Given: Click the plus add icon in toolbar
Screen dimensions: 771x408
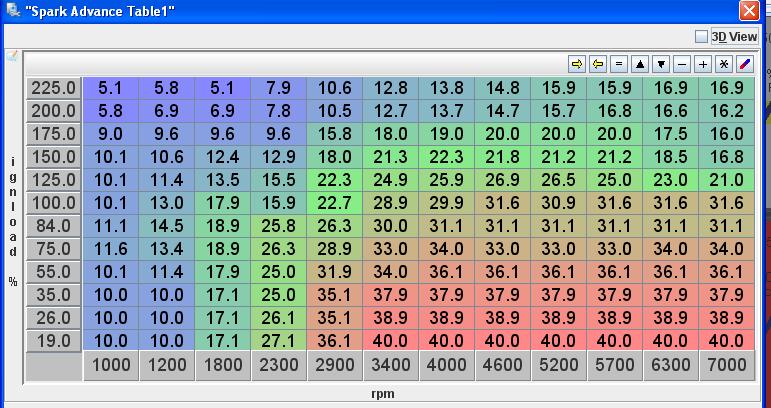Looking at the screenshot, I should point(703,63).
